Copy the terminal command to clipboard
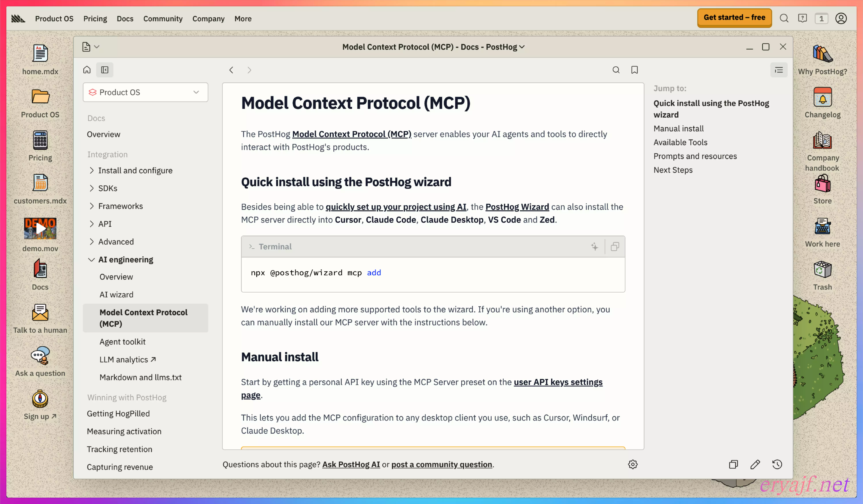 pos(615,246)
